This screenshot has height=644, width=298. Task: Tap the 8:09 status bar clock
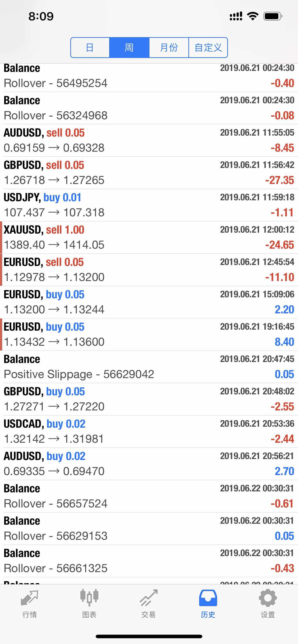tap(41, 17)
